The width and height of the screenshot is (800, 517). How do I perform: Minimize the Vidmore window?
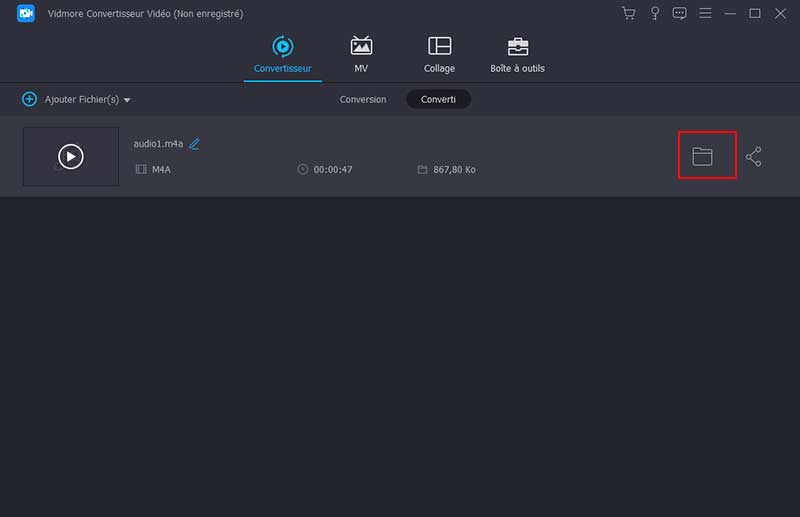click(x=730, y=13)
